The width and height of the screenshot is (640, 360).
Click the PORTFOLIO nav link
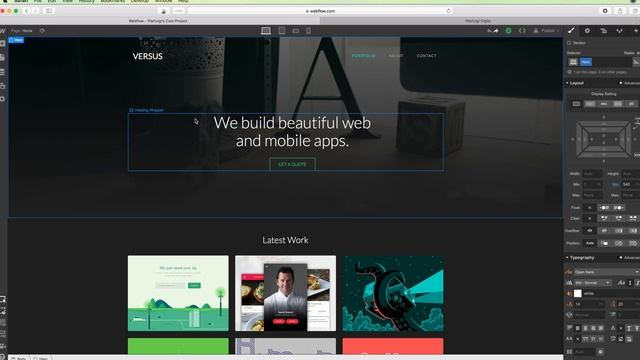[364, 56]
